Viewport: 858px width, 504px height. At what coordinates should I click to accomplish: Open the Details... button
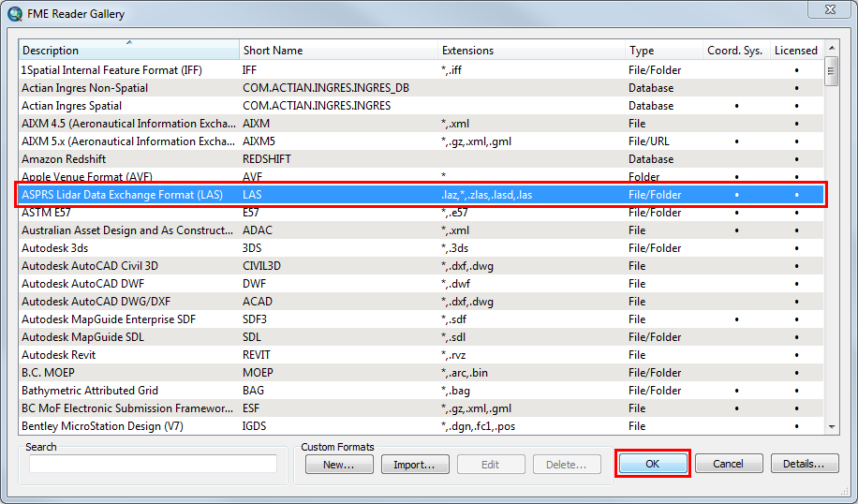click(x=805, y=464)
